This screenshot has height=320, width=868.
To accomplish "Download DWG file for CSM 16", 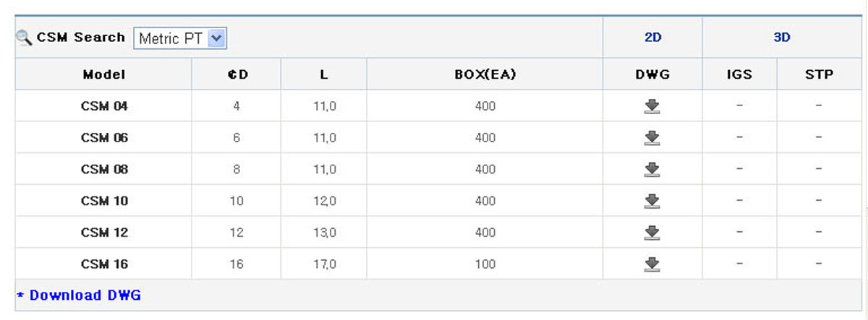I will pyautogui.click(x=652, y=264).
